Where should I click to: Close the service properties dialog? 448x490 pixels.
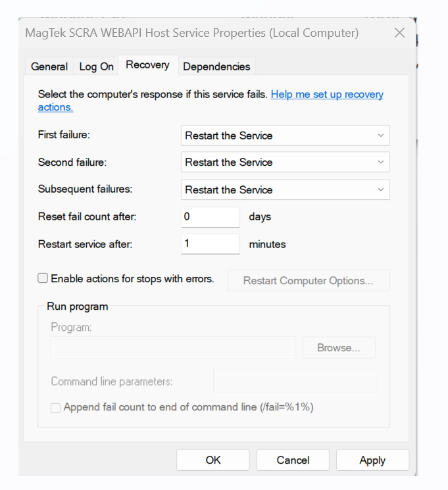pos(399,33)
